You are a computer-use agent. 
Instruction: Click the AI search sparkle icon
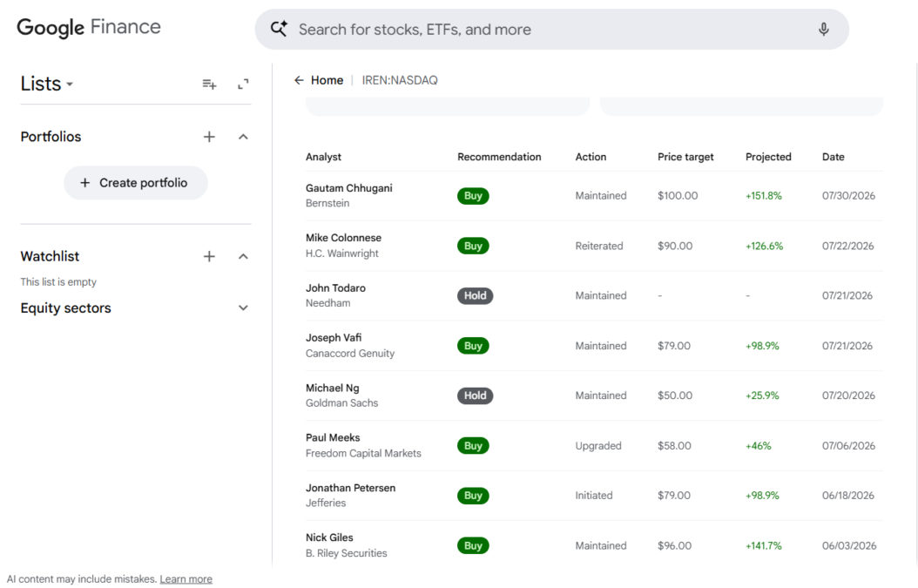coord(279,29)
